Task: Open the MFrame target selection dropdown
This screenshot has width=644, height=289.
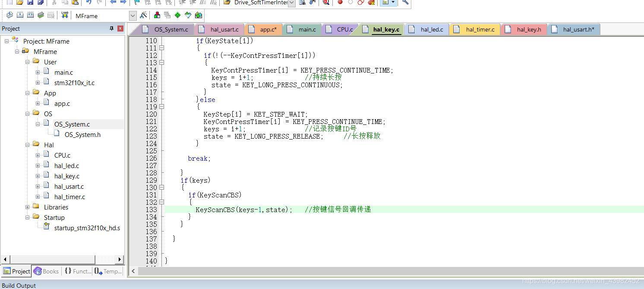Action: [x=133, y=16]
